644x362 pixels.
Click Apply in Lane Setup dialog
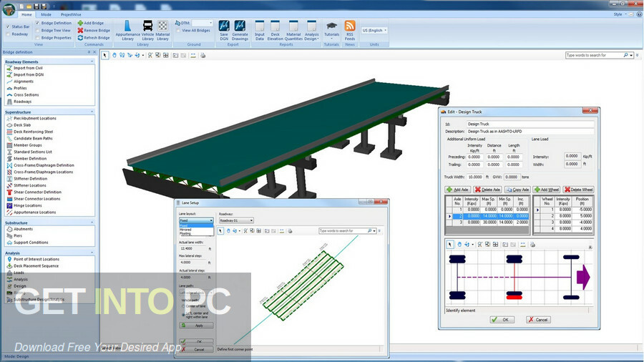tap(196, 326)
